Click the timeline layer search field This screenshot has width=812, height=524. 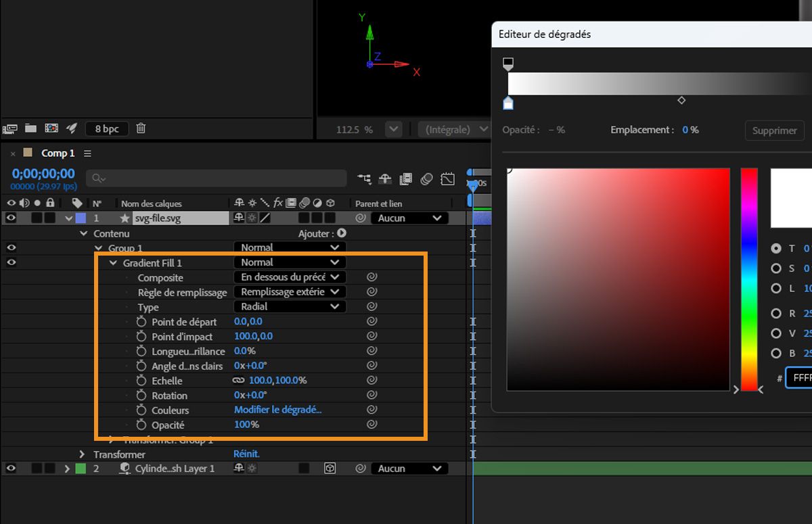coord(217,178)
